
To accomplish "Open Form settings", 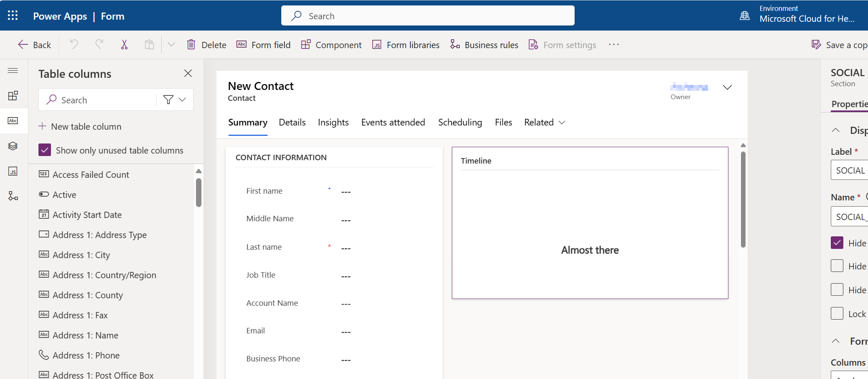I will [x=563, y=45].
